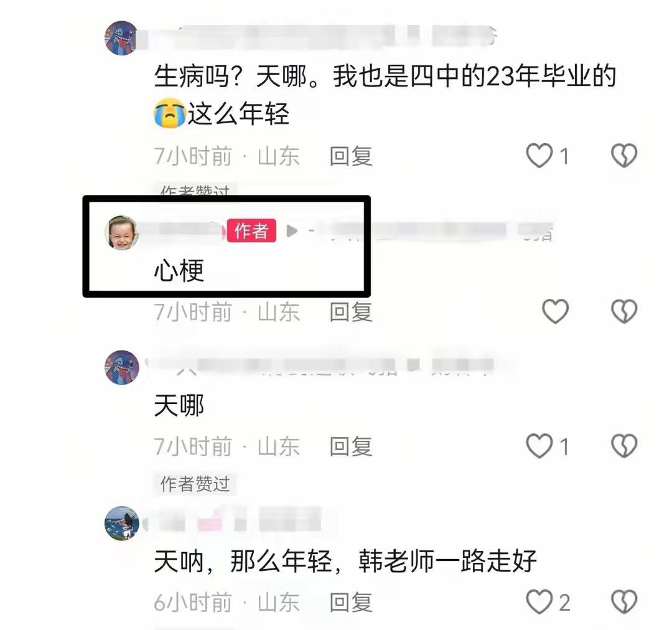Tap broken heart on 韩老师一路走好 comment

point(624,602)
